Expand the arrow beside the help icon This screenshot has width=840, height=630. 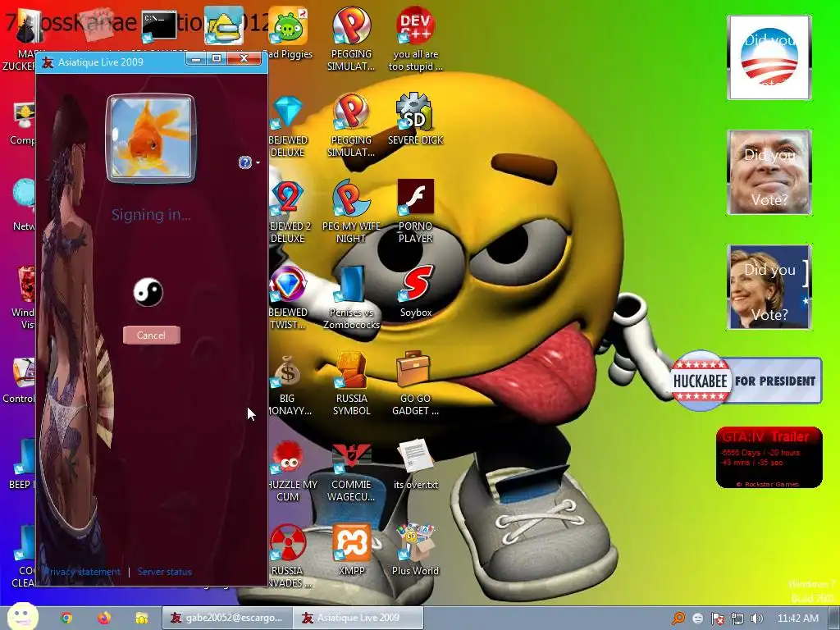click(258, 162)
